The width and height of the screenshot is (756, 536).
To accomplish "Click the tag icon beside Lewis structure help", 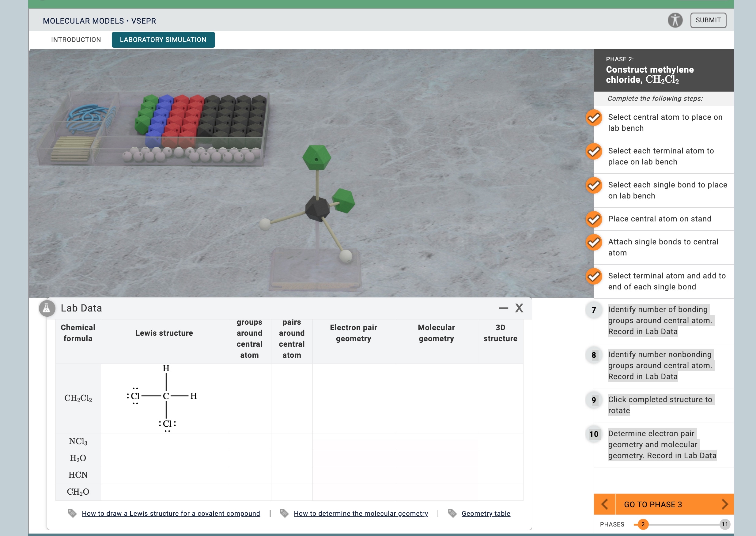I will coord(72,513).
